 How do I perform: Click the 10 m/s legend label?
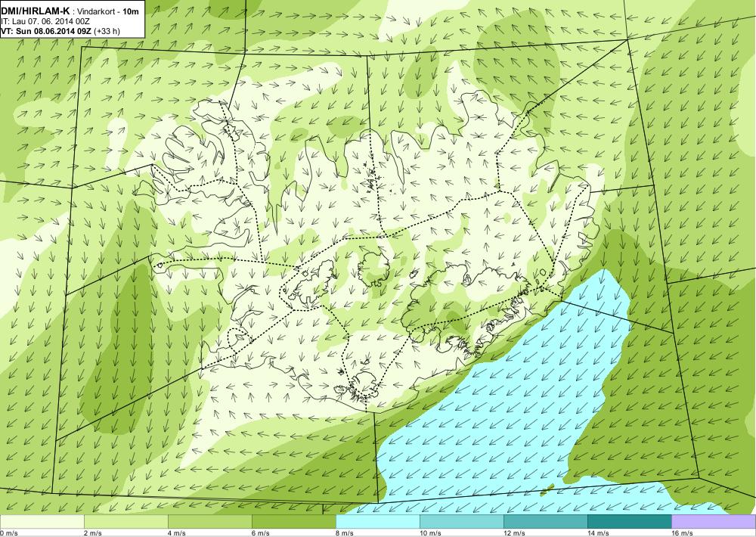[430, 533]
